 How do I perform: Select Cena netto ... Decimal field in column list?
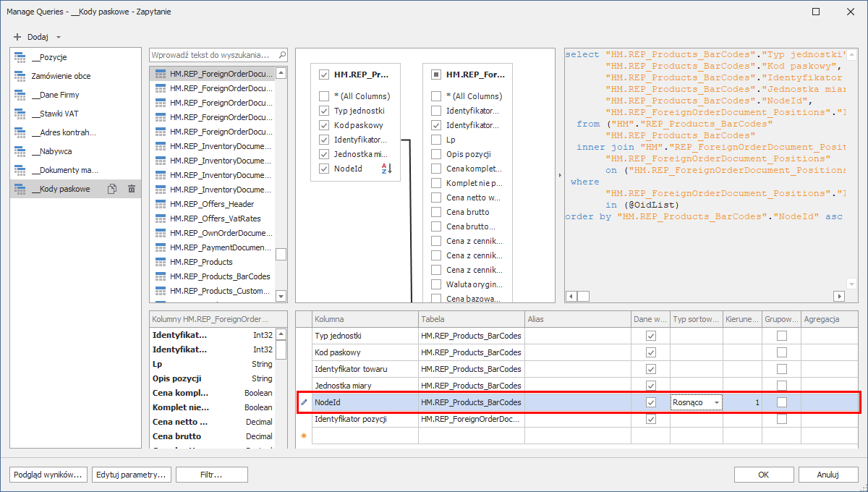[212, 422]
